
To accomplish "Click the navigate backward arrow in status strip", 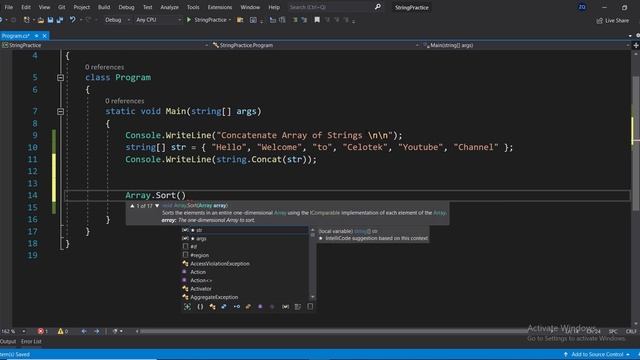I will coord(84,331).
